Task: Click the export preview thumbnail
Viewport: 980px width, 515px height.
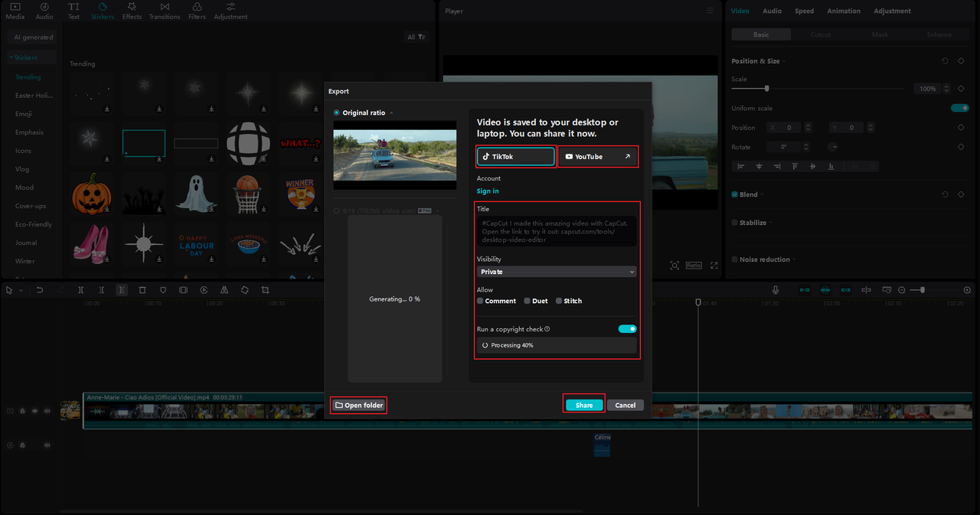Action: [x=395, y=155]
